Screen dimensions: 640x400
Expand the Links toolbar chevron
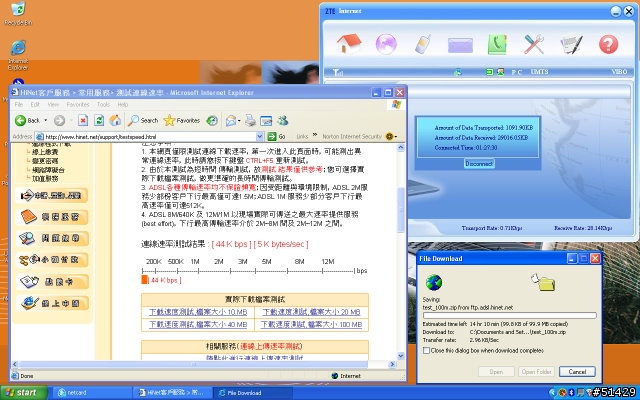pos(315,135)
